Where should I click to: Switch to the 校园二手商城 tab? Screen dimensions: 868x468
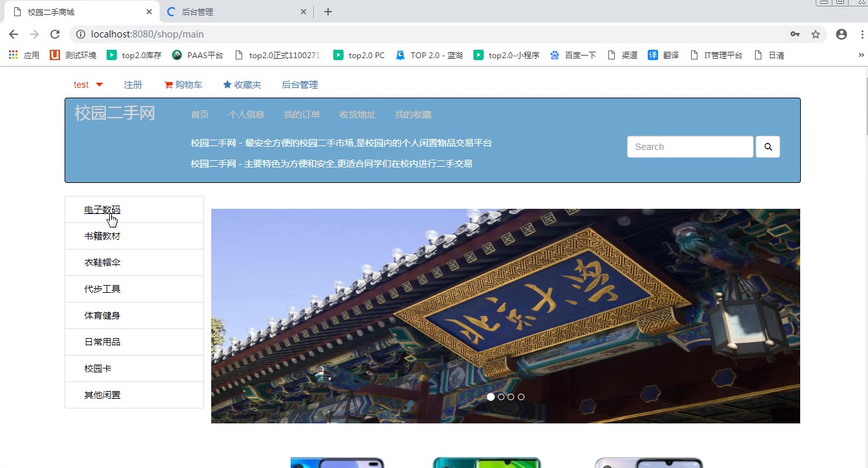point(81,12)
